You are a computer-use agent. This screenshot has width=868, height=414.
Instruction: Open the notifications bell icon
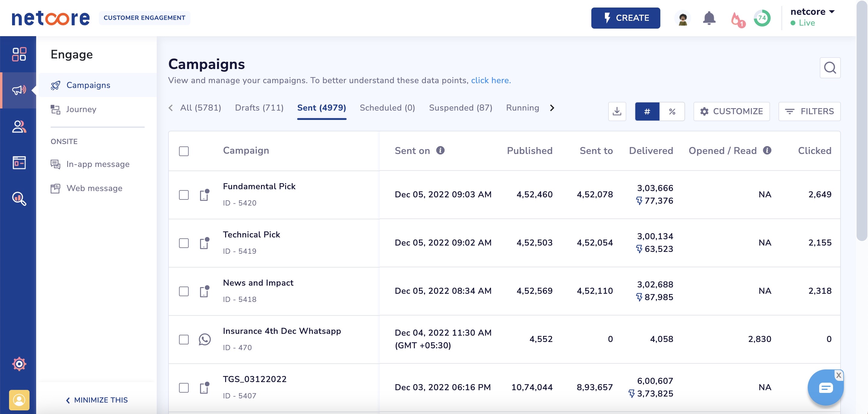(x=709, y=18)
